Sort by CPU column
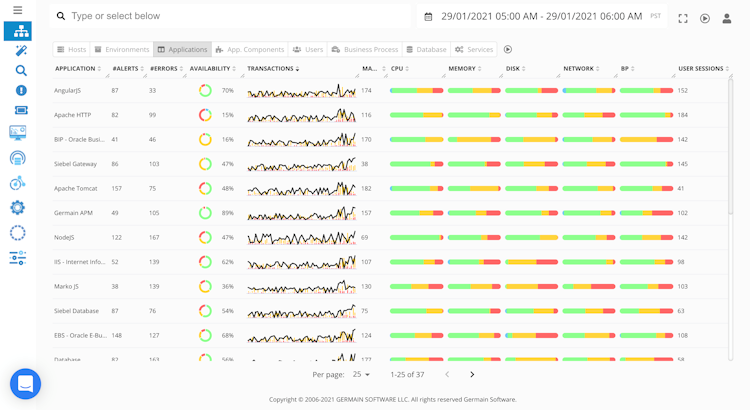The image size is (750, 410). point(400,69)
